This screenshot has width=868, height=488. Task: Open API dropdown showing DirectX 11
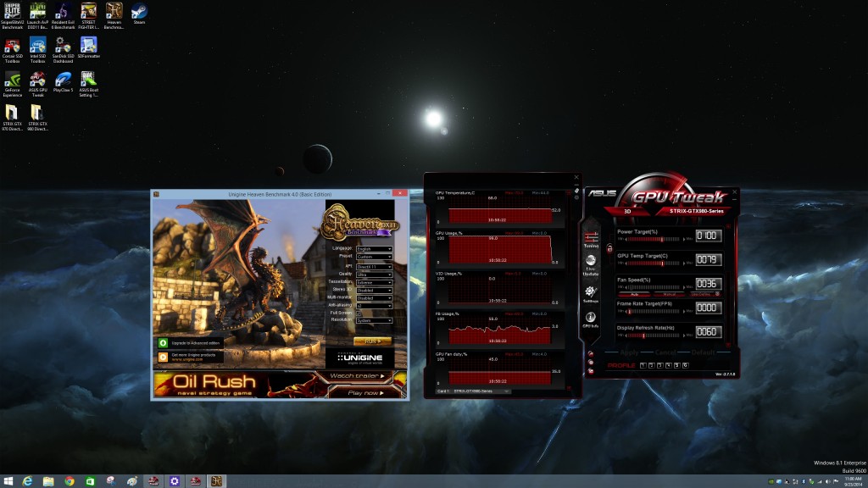(374, 267)
